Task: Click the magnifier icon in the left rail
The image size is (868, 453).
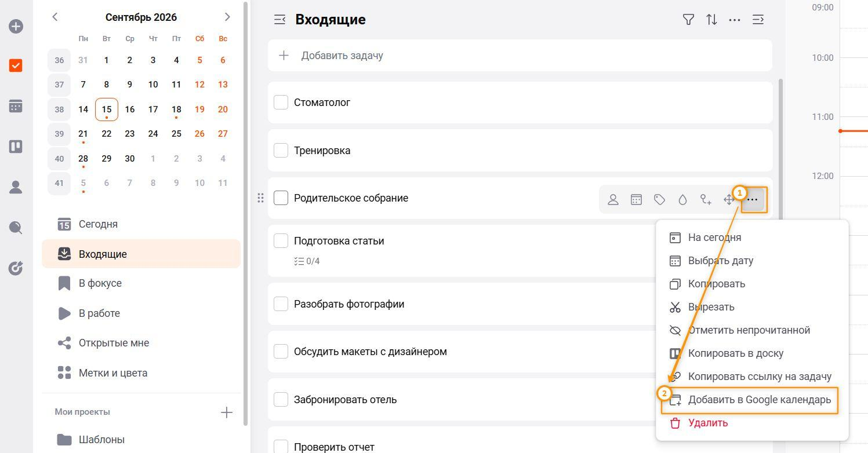Action: pos(16,227)
